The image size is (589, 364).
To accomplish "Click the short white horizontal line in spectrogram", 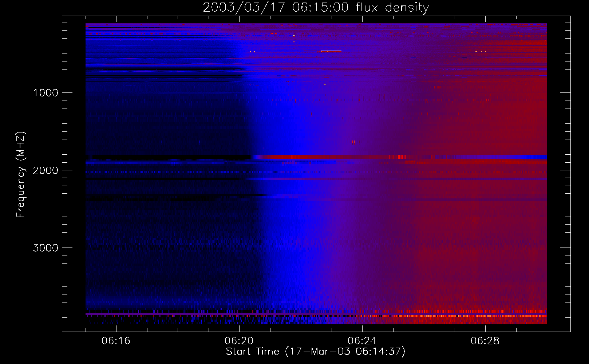I will coord(331,51).
